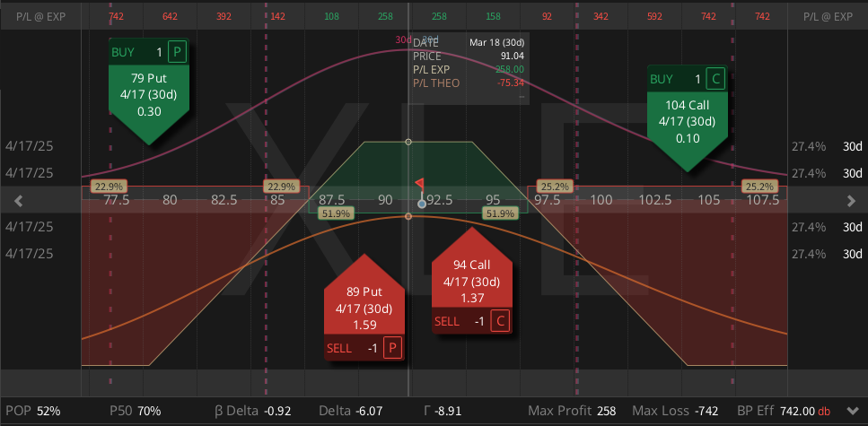Click the C badge on the 94 Call tag
The image size is (868, 426).
(x=500, y=321)
